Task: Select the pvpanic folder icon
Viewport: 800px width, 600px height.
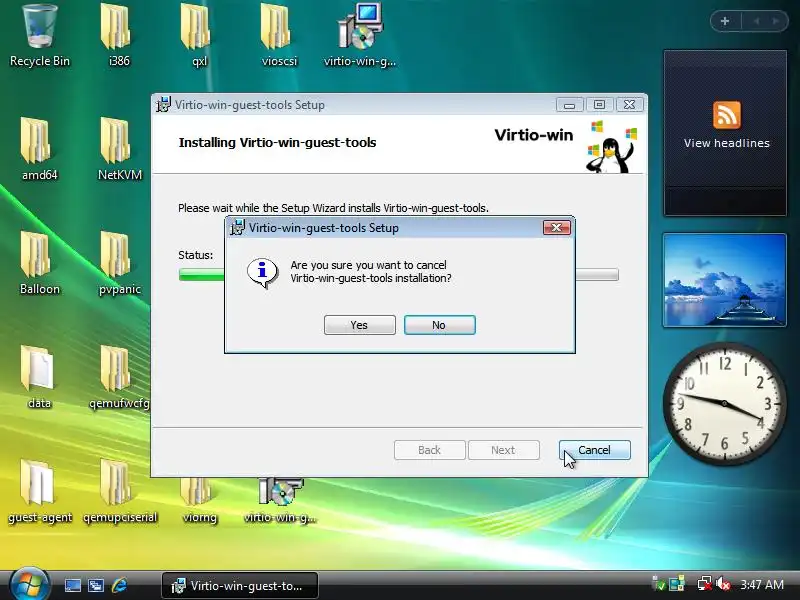Action: point(119,264)
